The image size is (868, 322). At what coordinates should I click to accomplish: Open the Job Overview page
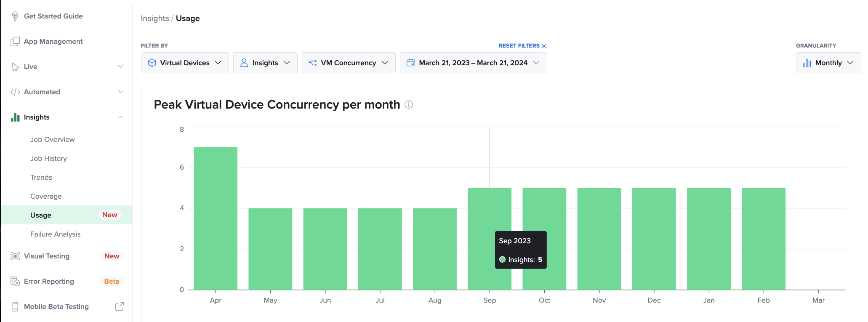coord(53,139)
